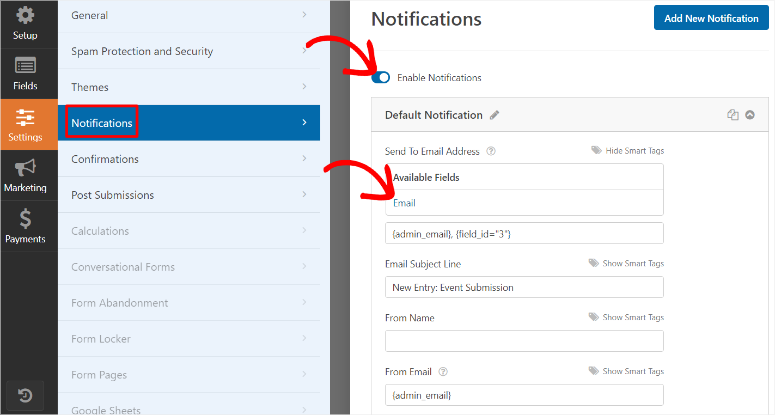Open the Setup panel icon
This screenshot has height=415, width=775.
point(25,22)
